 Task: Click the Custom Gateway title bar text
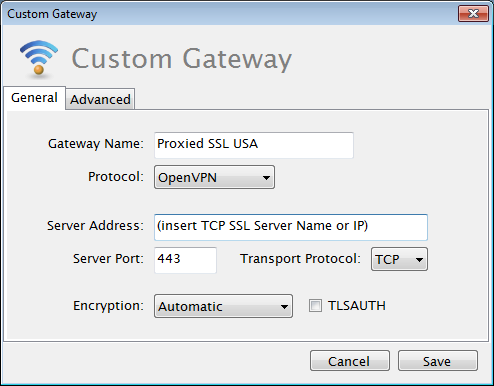(x=52, y=14)
